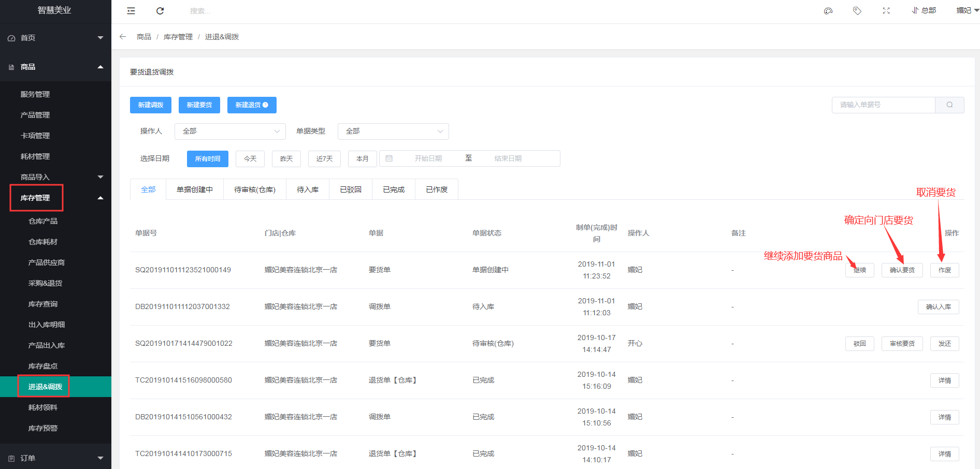Screen dimensions: 980x469
Task: Click the 新建调拨 button
Action: [x=151, y=105]
